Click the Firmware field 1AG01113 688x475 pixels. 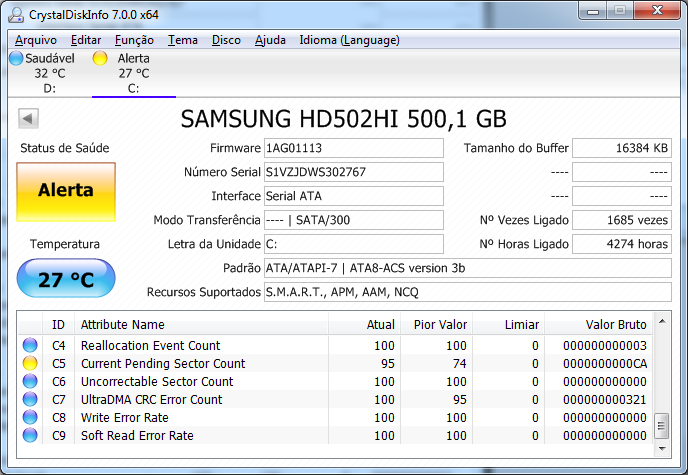click(354, 148)
